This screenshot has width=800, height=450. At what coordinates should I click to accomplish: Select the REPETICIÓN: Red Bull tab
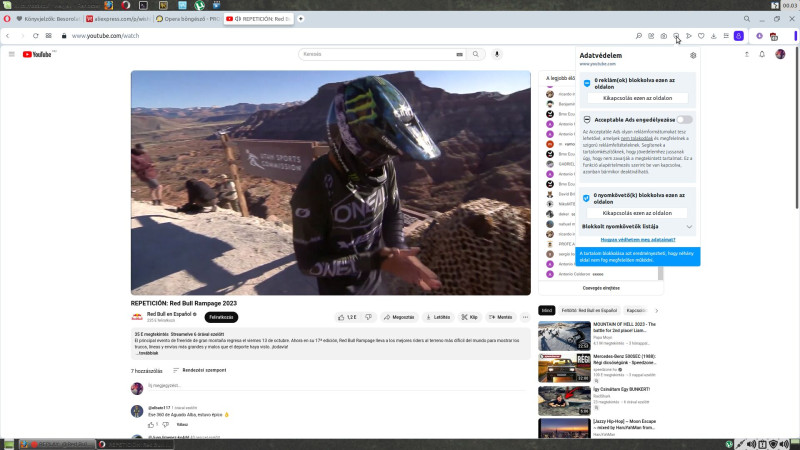click(258, 19)
